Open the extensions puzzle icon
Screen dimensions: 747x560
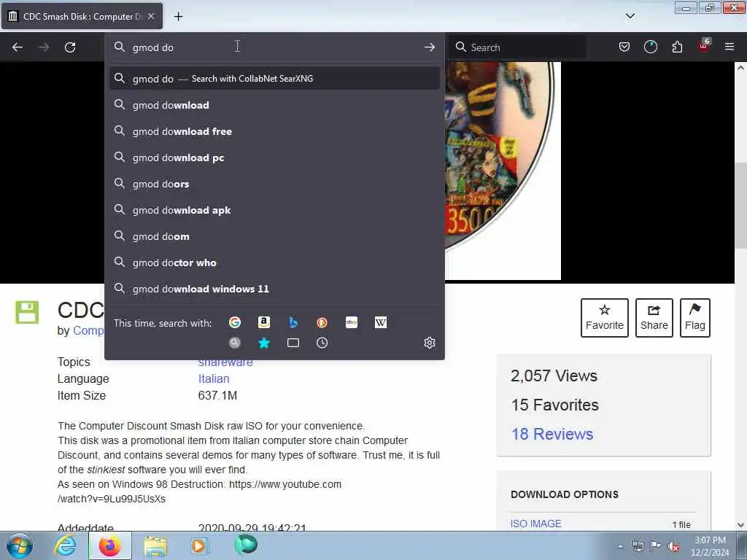click(x=677, y=47)
